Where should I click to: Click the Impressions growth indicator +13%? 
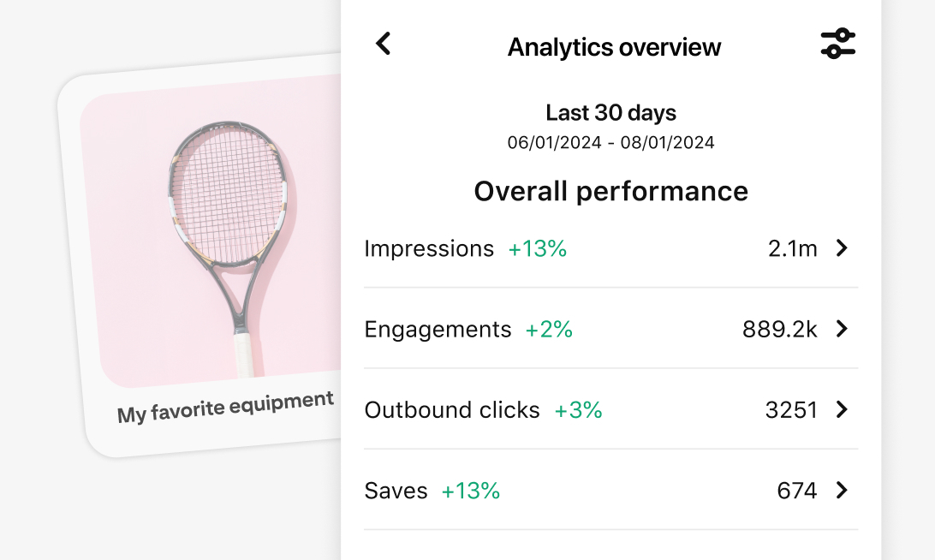[537, 248]
